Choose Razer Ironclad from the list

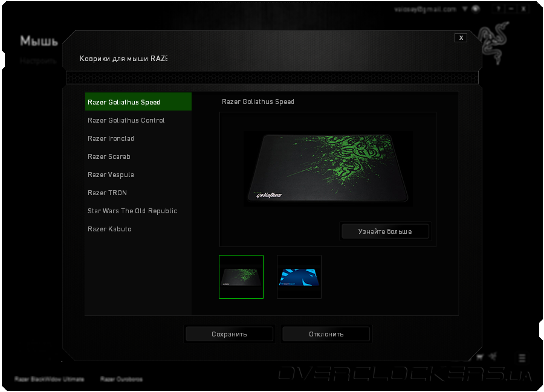click(x=138, y=138)
